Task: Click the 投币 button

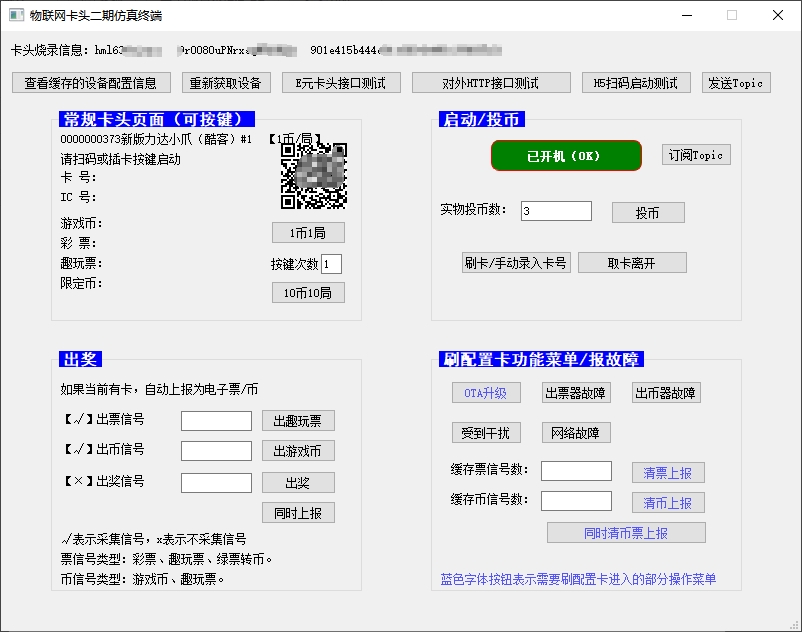Action: point(648,213)
